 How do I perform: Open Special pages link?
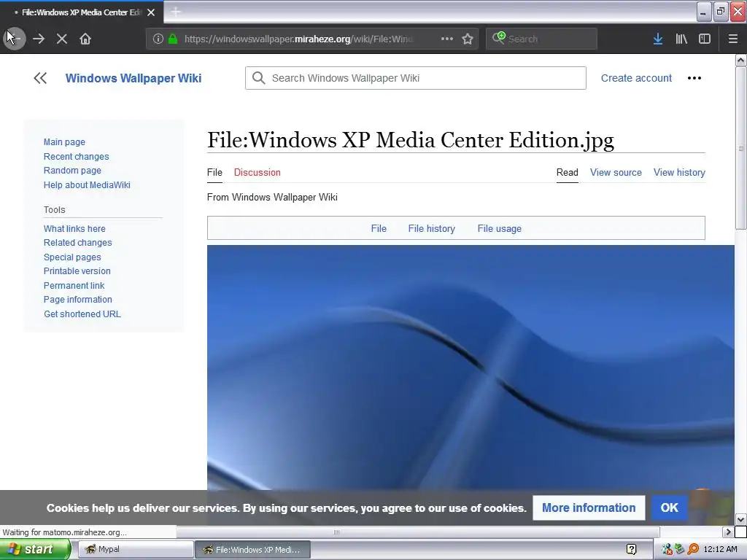click(72, 257)
